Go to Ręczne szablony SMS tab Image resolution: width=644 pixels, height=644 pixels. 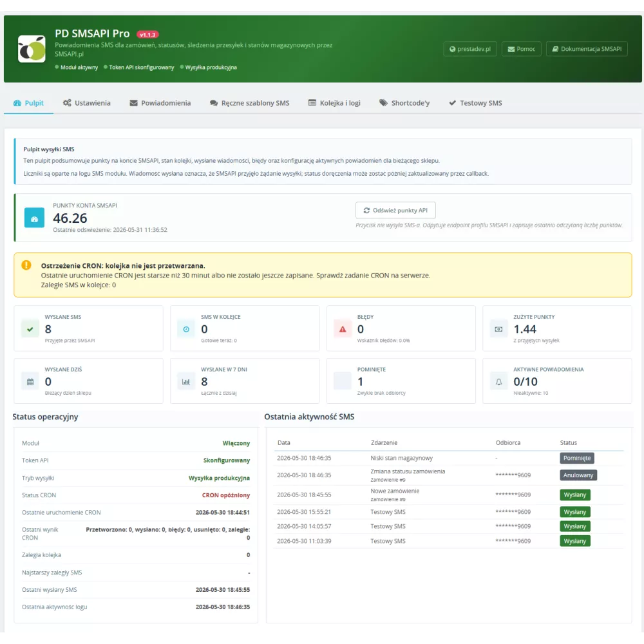click(250, 103)
